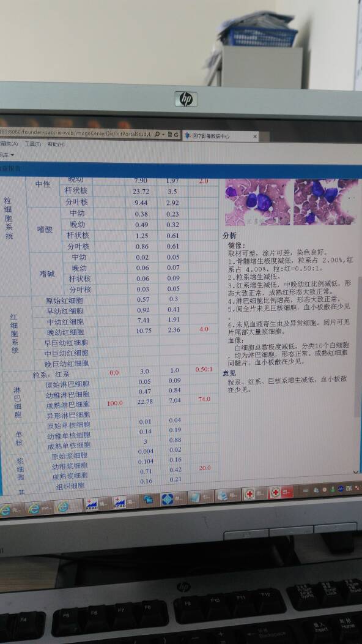Click the 粒细胞系统 group label
This screenshot has width=362, height=644.
8,218
